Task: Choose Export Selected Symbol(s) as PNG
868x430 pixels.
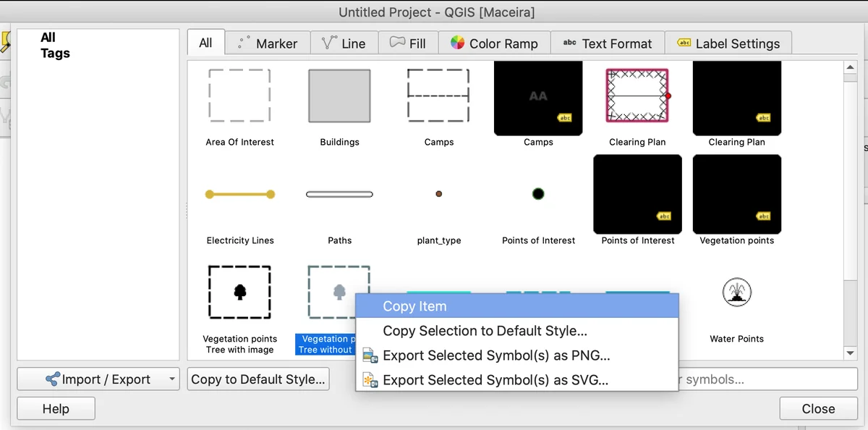Action: coord(496,355)
